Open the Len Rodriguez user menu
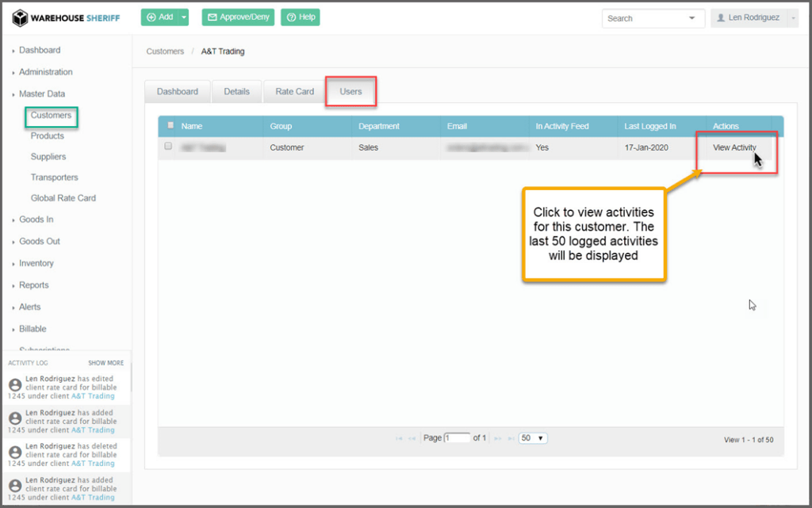The width and height of the screenshot is (812, 508). coord(754,18)
